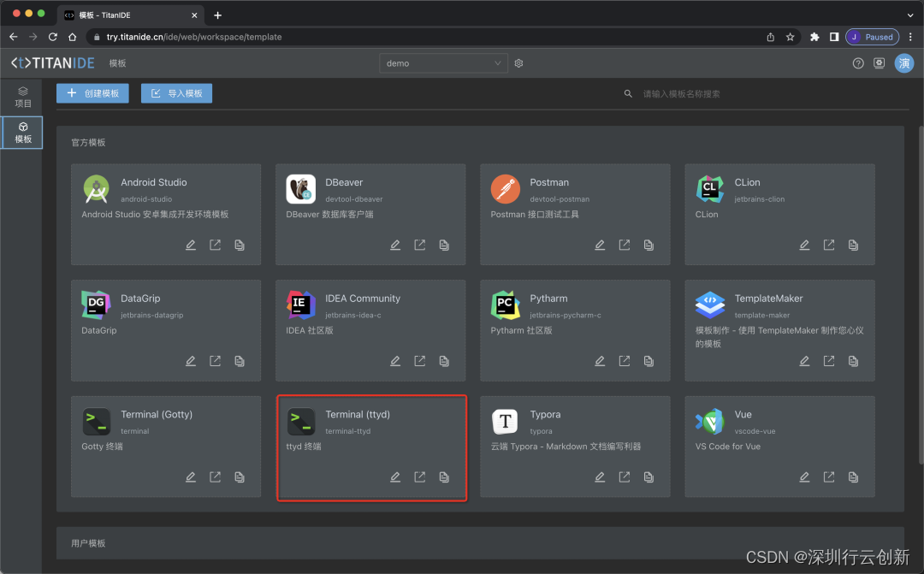Click the browser address bar URL
The height and width of the screenshot is (574, 924).
click(x=194, y=37)
